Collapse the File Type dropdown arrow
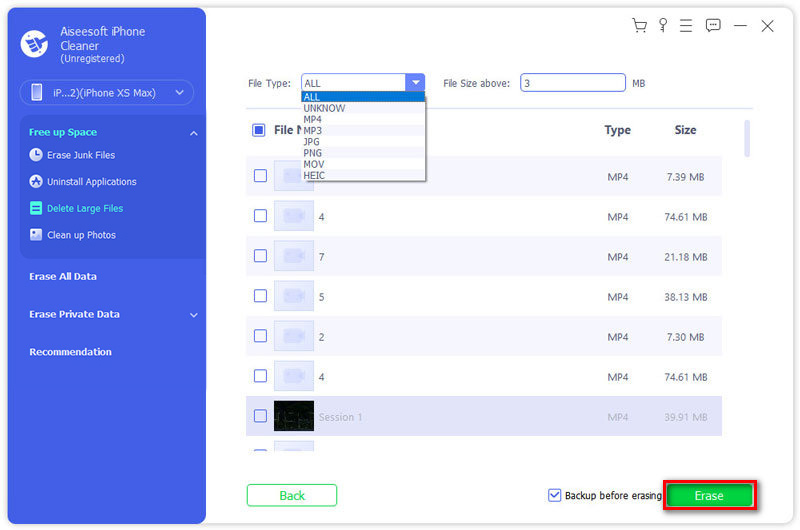The image size is (800, 530). pyautogui.click(x=415, y=83)
